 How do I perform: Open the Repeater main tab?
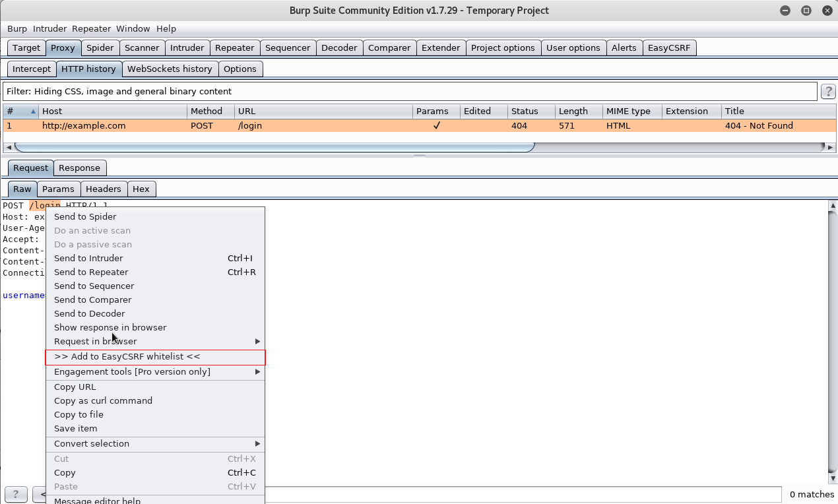click(x=235, y=47)
